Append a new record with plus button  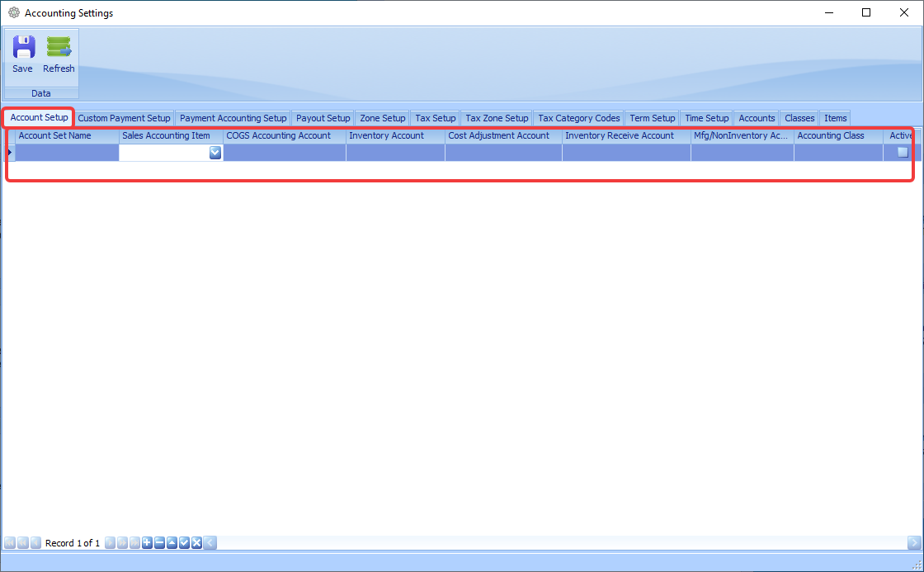tap(148, 542)
